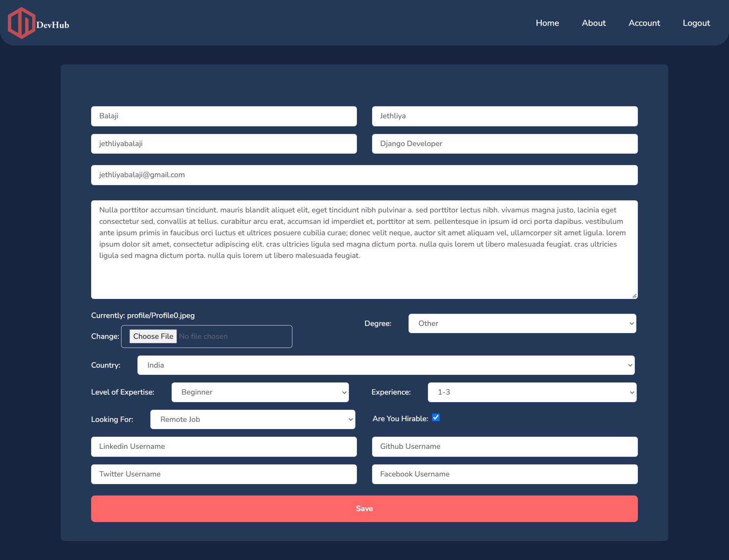Toggle the Are You Hirable checkbox
Image resolution: width=729 pixels, height=560 pixels.
point(436,418)
